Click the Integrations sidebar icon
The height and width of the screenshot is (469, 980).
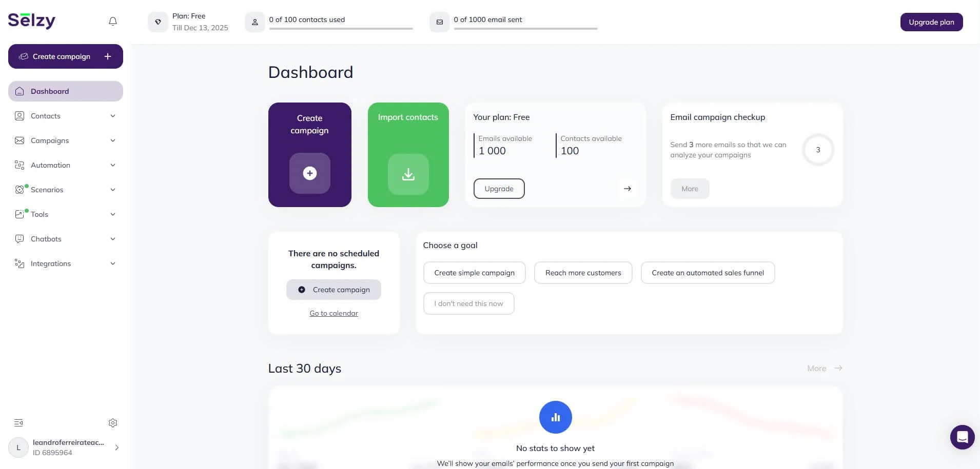coord(19,263)
